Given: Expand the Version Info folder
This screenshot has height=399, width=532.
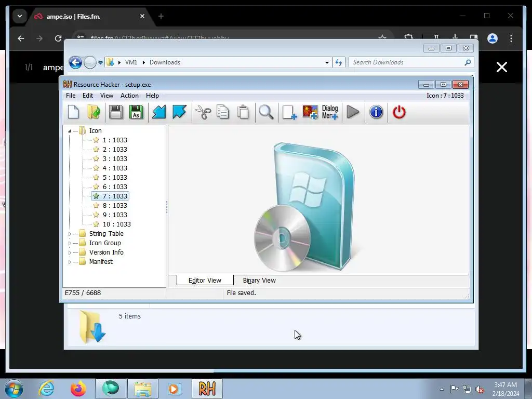Looking at the screenshot, I should [70, 253].
